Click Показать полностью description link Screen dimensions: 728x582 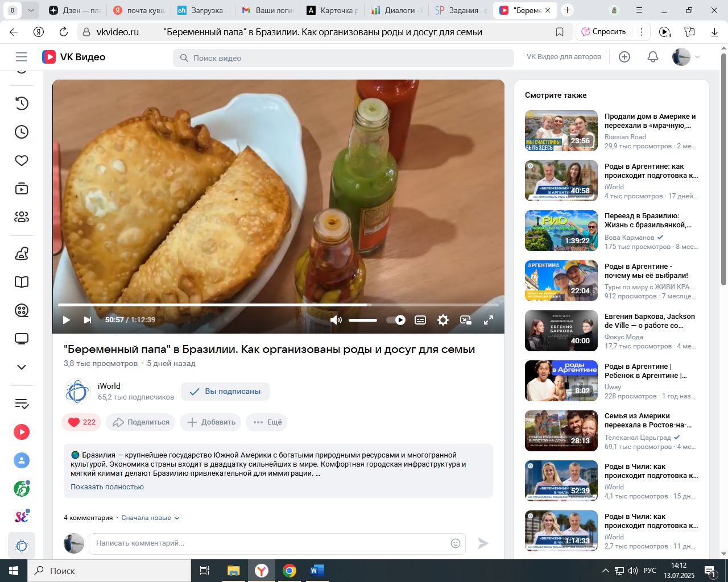[x=107, y=487]
